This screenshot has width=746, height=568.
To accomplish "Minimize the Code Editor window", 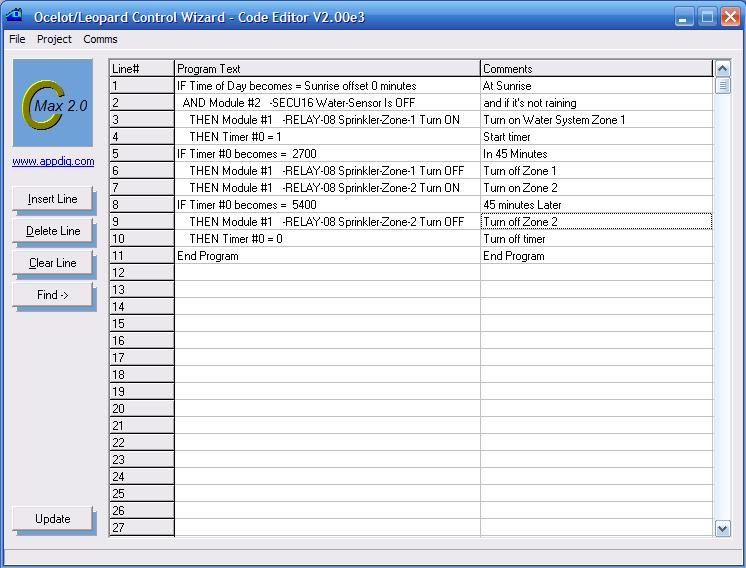I will click(x=684, y=17).
